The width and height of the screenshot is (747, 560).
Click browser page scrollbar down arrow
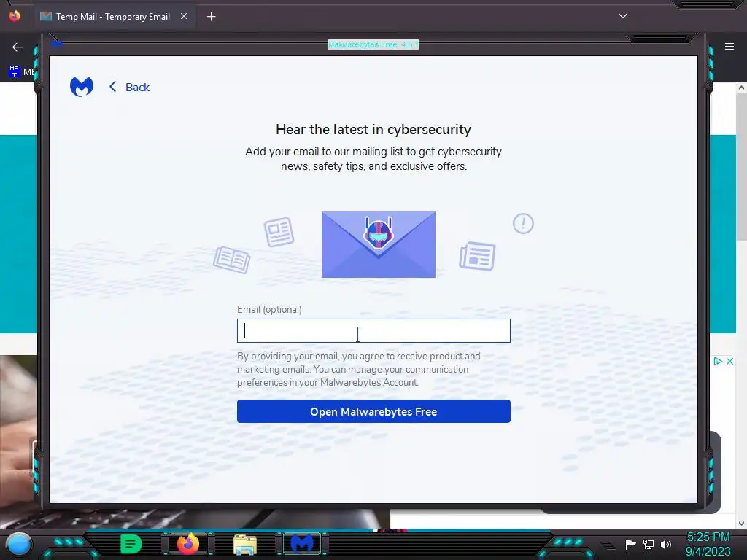pos(741,524)
